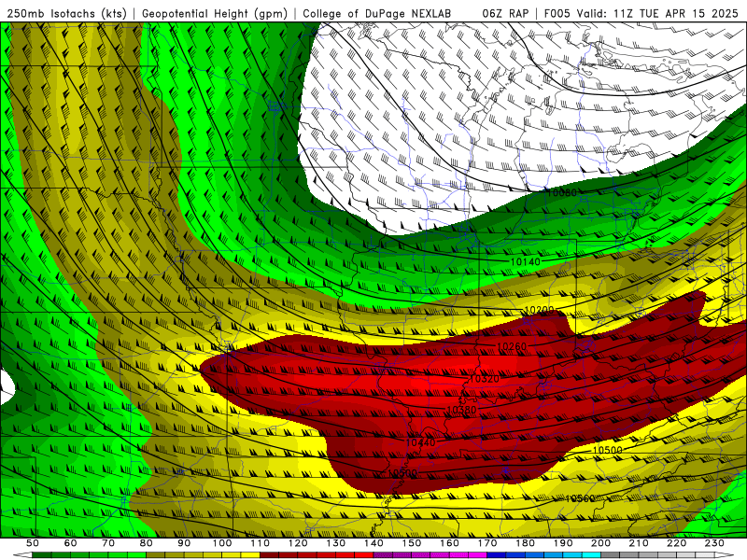This screenshot has width=747, height=560.
Task: Click the 50 tick label on the color scale
Action: [x=32, y=543]
